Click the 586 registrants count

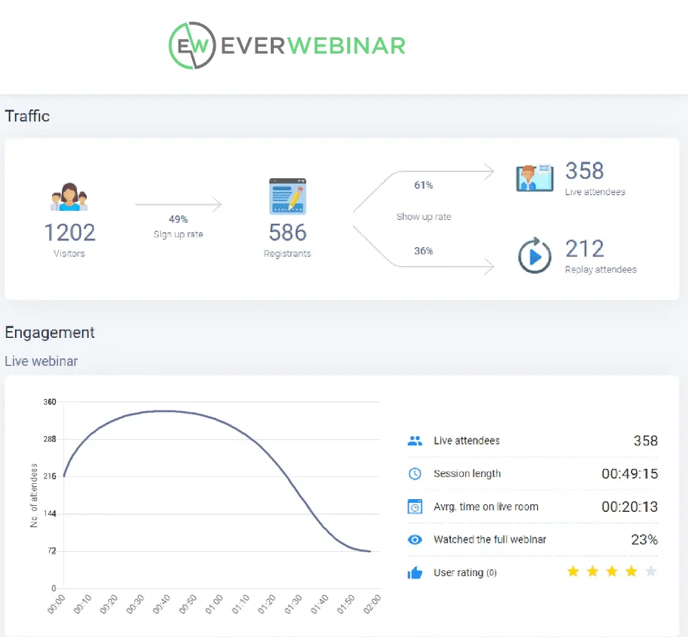287,233
